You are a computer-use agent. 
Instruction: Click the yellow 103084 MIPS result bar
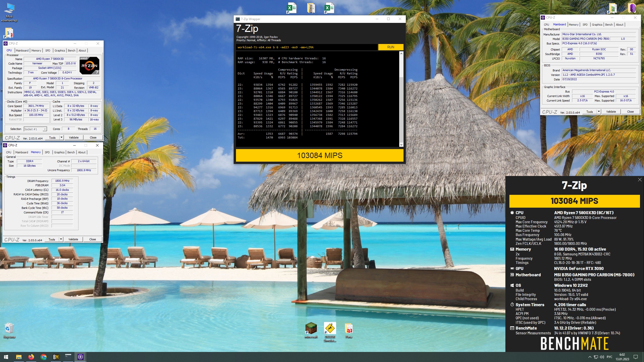(319, 155)
